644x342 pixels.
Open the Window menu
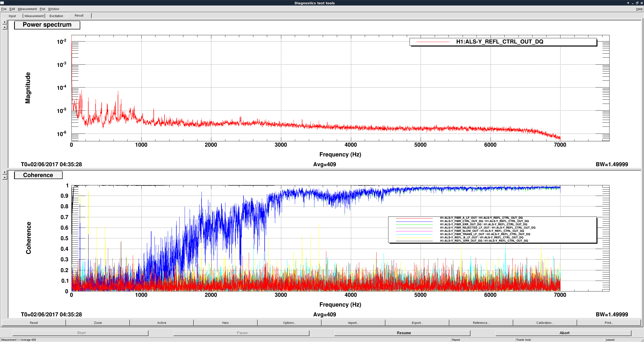[x=54, y=9]
